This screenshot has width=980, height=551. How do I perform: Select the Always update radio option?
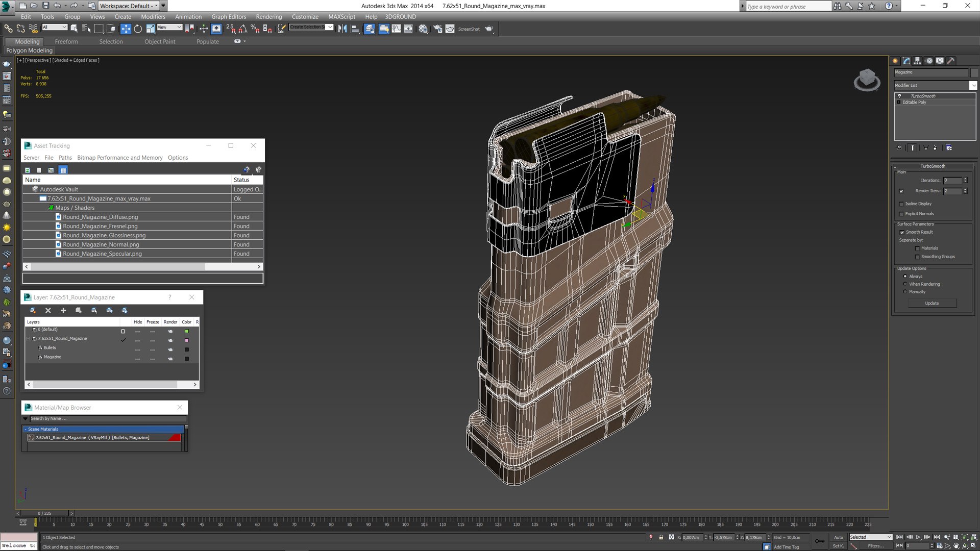click(905, 277)
